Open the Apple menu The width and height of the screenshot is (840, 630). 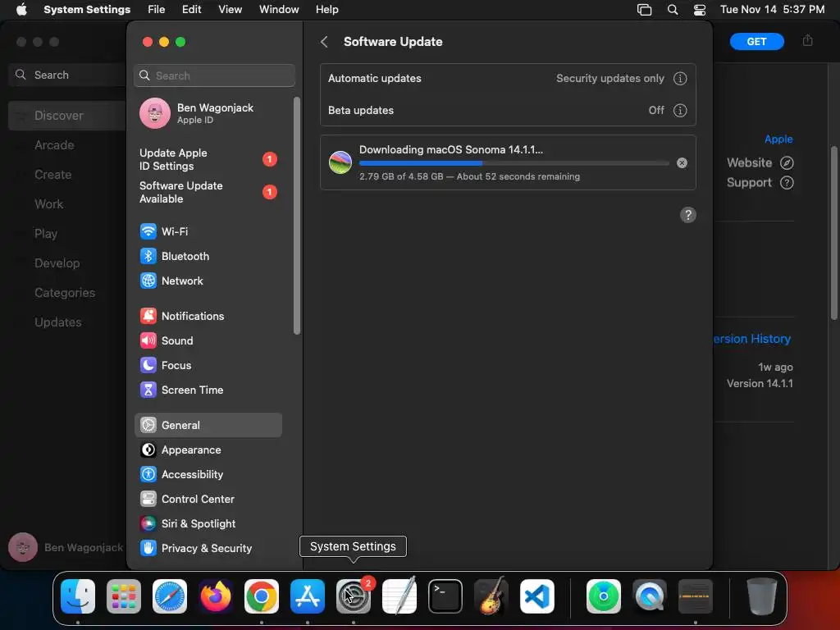tap(21, 10)
